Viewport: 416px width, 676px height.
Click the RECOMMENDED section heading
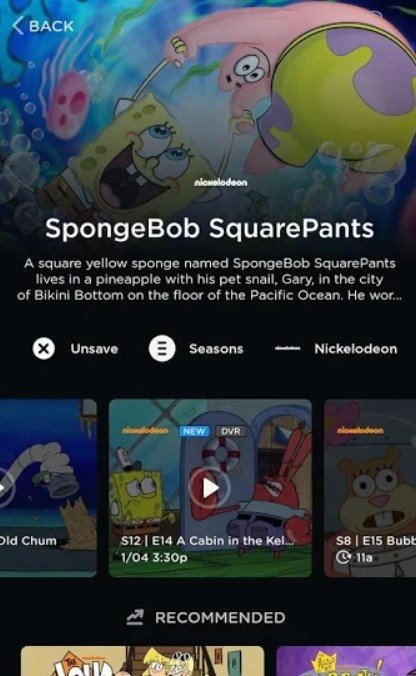220,618
